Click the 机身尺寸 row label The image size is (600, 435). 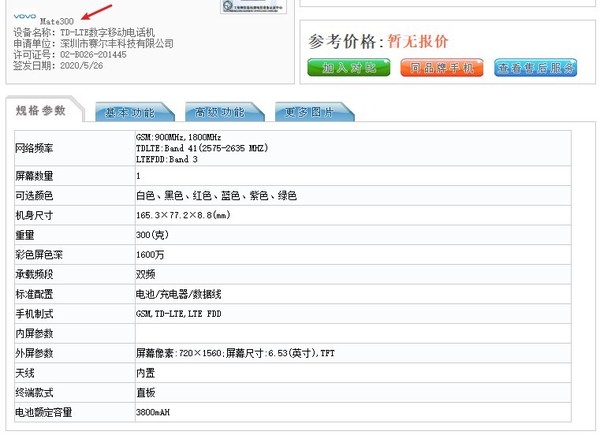[34, 215]
